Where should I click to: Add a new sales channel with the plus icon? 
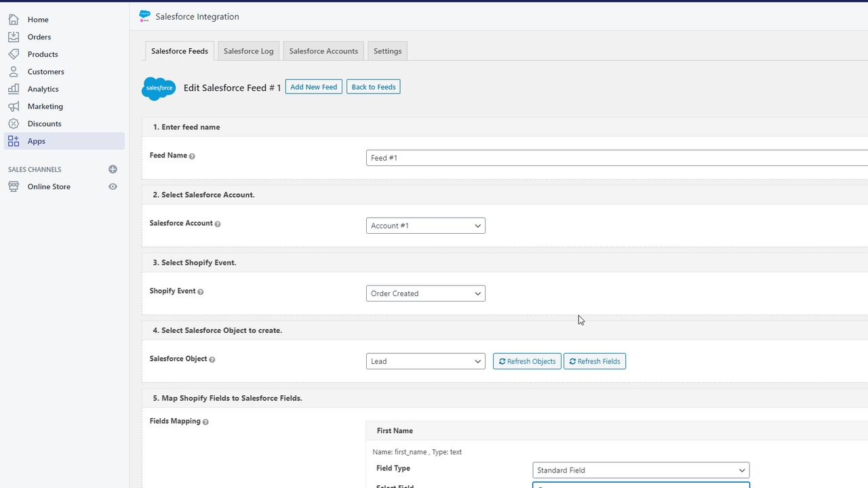pyautogui.click(x=113, y=169)
